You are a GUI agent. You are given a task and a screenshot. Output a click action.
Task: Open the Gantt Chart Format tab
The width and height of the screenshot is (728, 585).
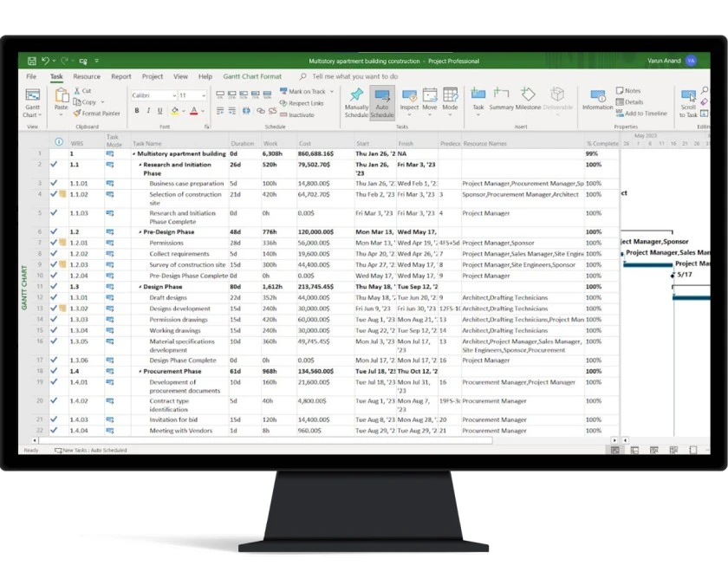point(252,76)
